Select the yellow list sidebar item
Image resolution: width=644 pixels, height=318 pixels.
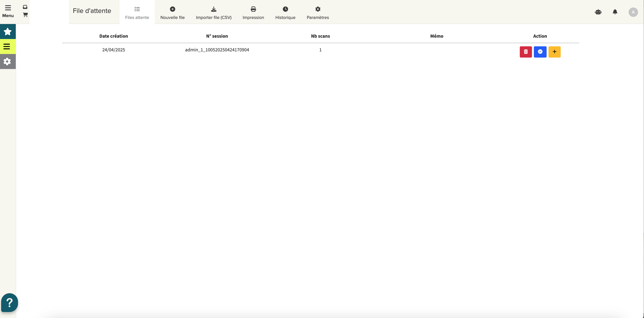click(8, 46)
